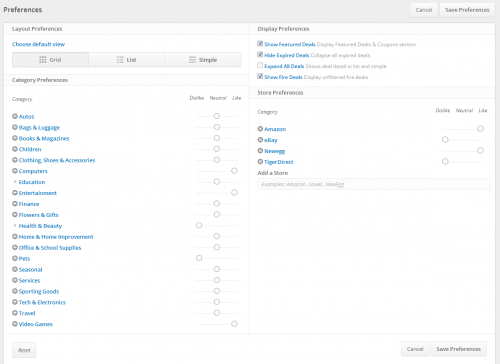
Task: Open the Travel category link
Action: pyautogui.click(x=27, y=313)
